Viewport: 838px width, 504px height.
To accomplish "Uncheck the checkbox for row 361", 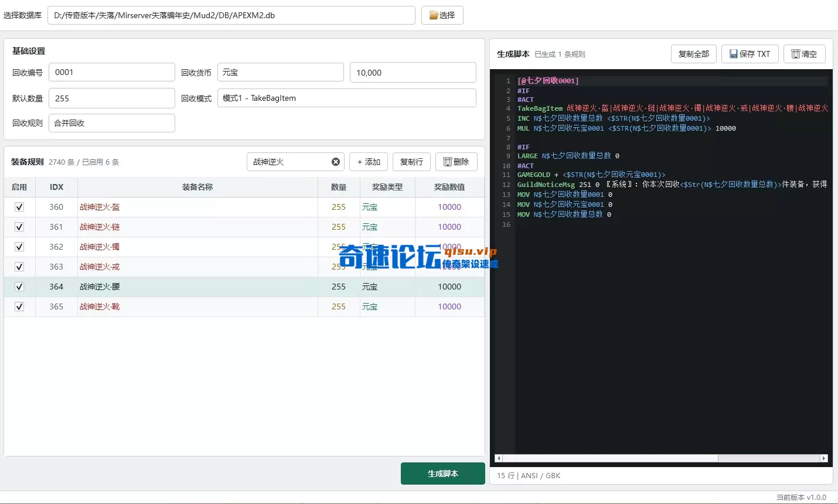I will (19, 227).
